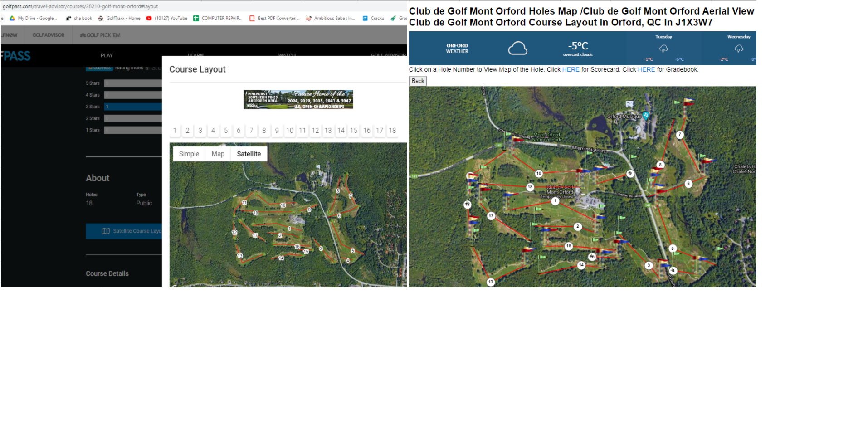Switch to the Satellite layout view
Image resolution: width=868 pixels, height=424 pixels.
[x=249, y=154]
